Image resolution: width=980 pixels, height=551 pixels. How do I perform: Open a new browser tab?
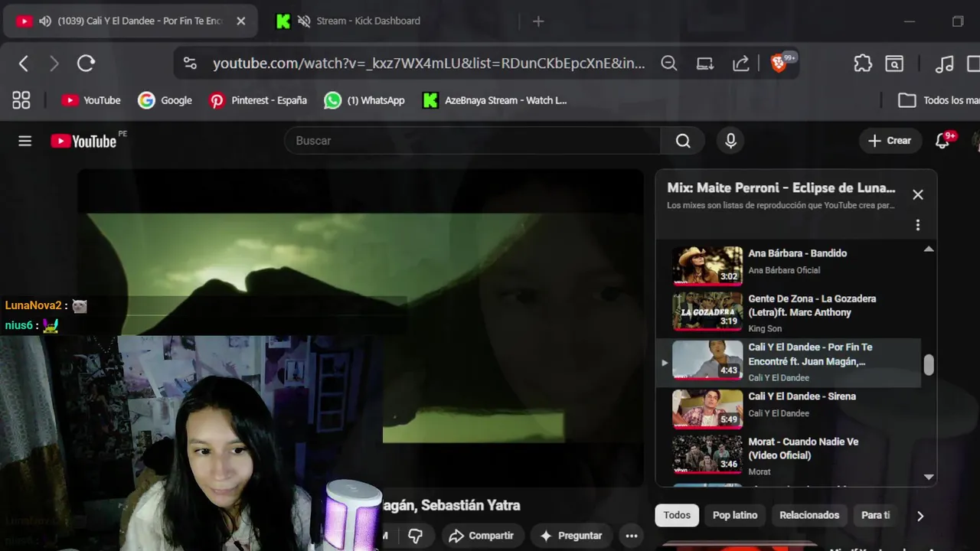[x=538, y=21]
